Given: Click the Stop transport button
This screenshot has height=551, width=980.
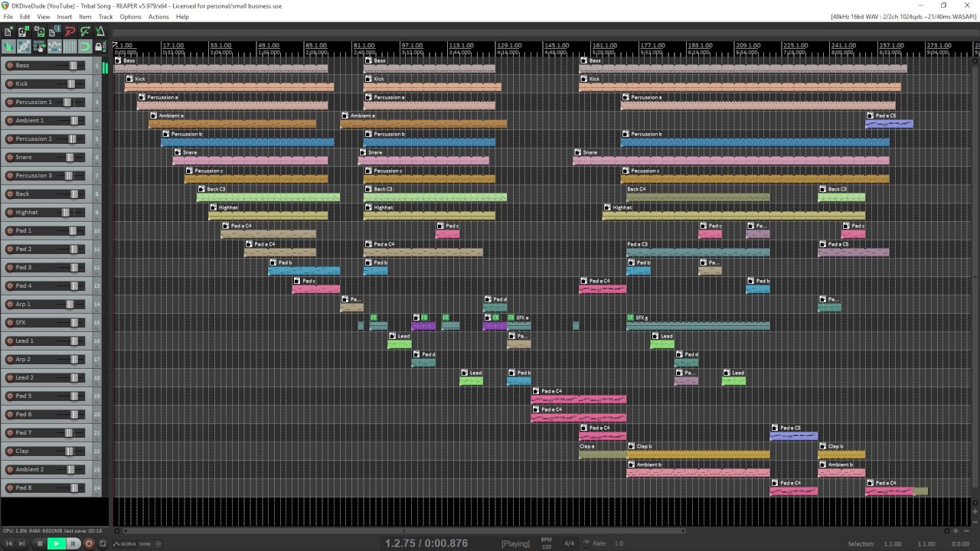Looking at the screenshot, I should click(40, 543).
